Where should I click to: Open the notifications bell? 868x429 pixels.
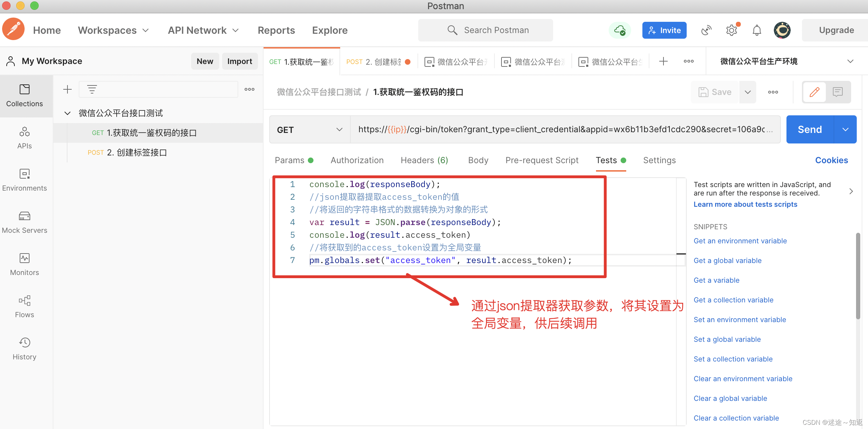tap(757, 30)
